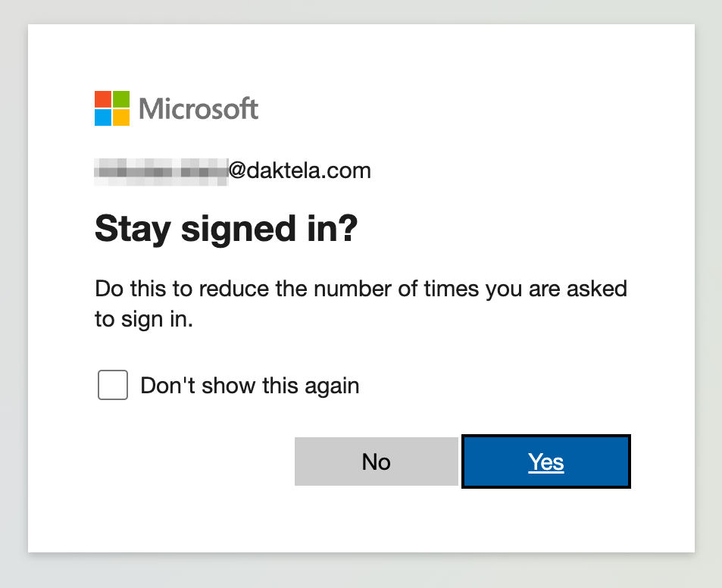The height and width of the screenshot is (588, 722).
Task: Click the "Do this to reduce" description line
Action: coord(361,289)
